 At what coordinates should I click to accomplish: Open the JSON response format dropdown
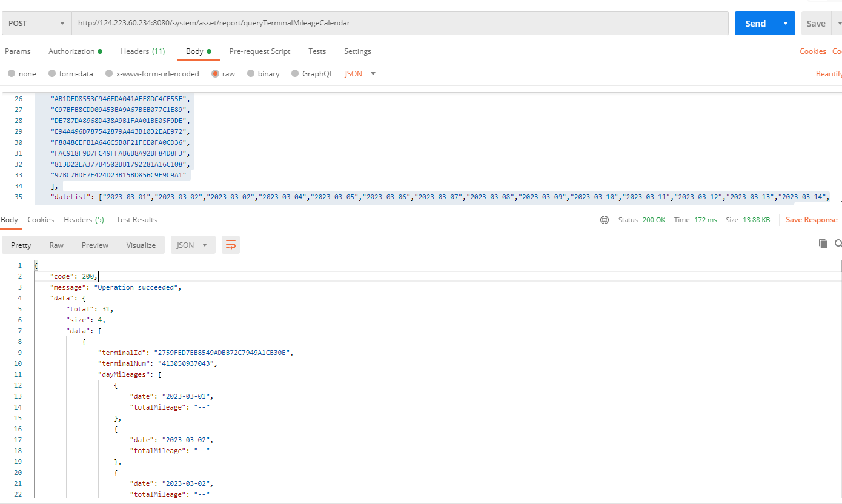[192, 245]
